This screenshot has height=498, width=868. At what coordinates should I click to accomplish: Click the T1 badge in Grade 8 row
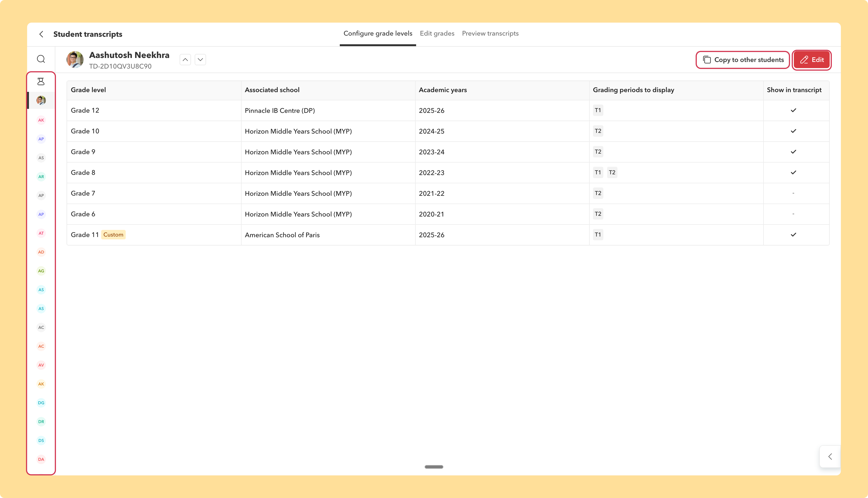coord(598,172)
